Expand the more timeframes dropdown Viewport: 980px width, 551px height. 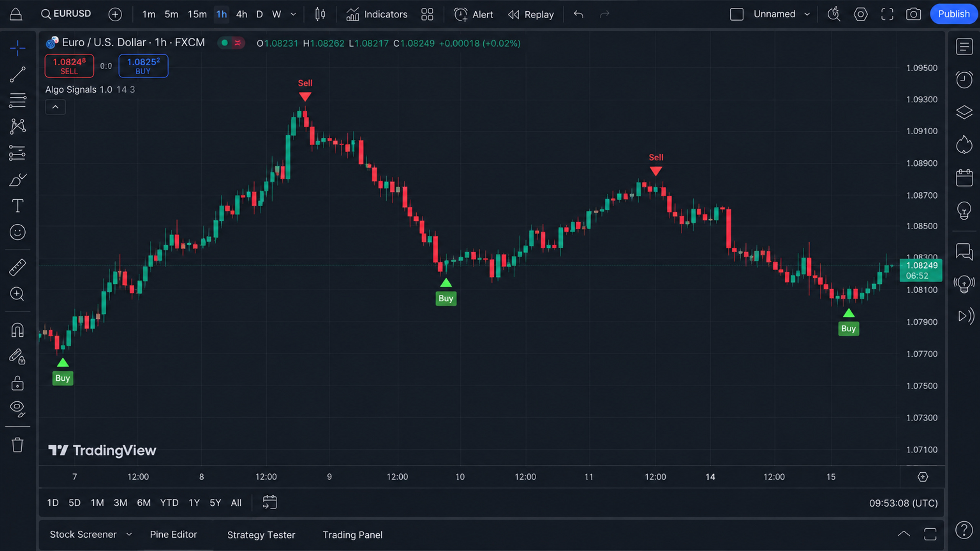tap(294, 14)
